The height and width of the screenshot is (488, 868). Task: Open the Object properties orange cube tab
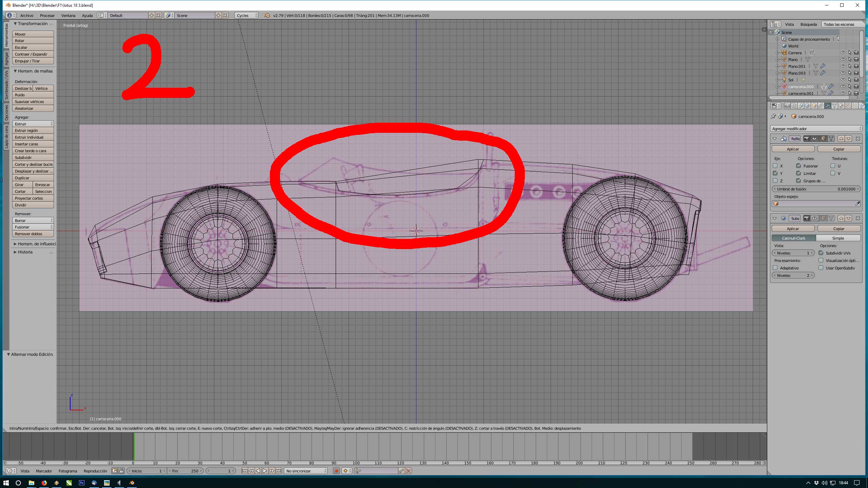[814, 106]
